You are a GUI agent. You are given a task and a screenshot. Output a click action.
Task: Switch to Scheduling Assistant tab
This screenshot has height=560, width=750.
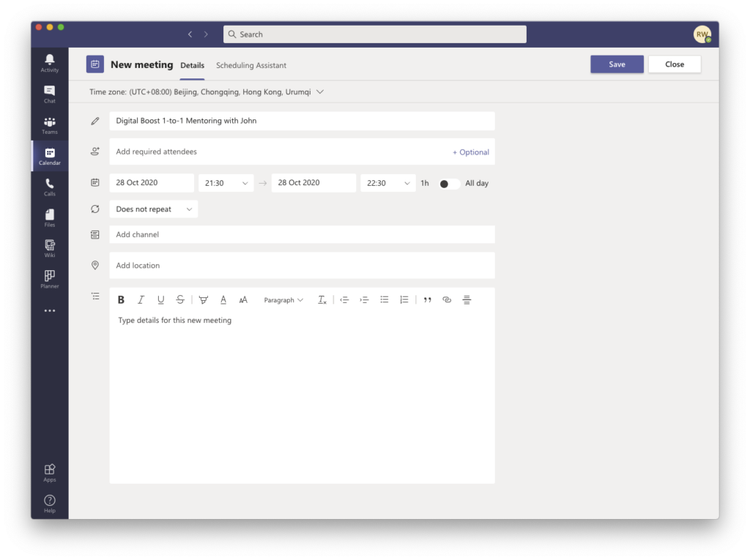coord(251,65)
